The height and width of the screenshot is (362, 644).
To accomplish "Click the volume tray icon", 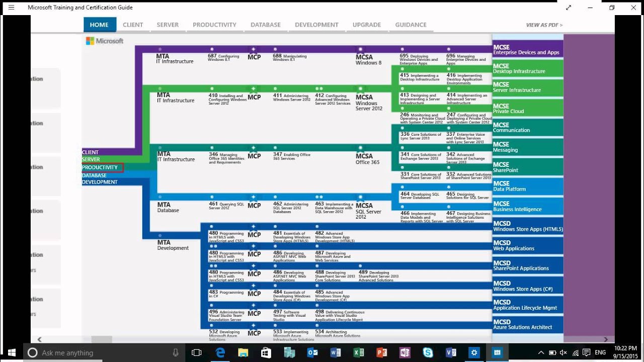I will tap(563, 352).
